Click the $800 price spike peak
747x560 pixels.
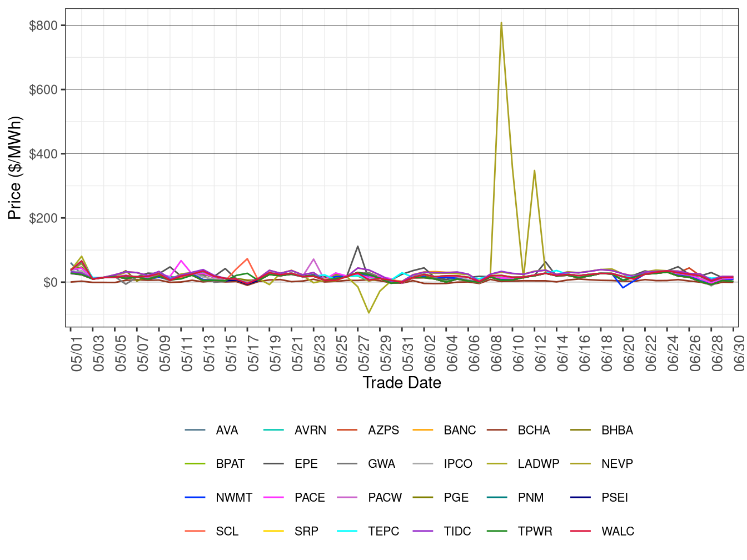click(501, 23)
